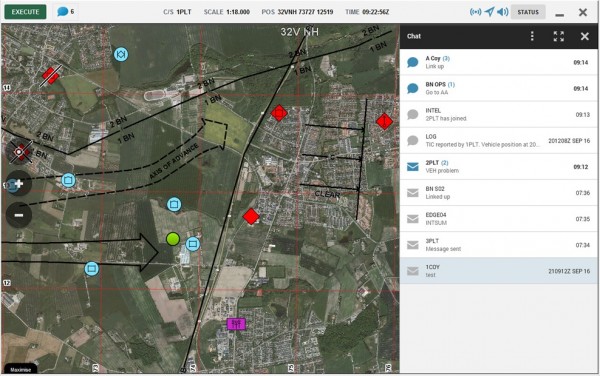600x376 pixels.
Task: Select the top-left crossed red hostile symbol
Action: (51, 75)
